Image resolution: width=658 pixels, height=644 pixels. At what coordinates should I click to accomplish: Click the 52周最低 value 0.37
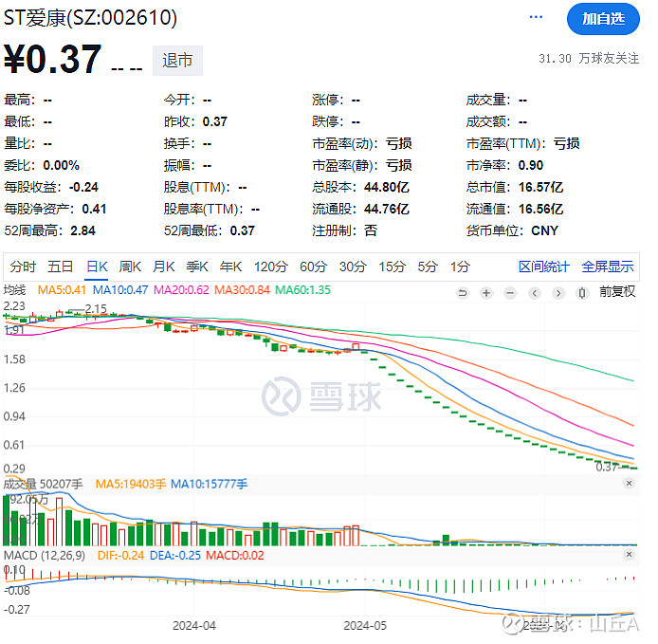(x=242, y=230)
